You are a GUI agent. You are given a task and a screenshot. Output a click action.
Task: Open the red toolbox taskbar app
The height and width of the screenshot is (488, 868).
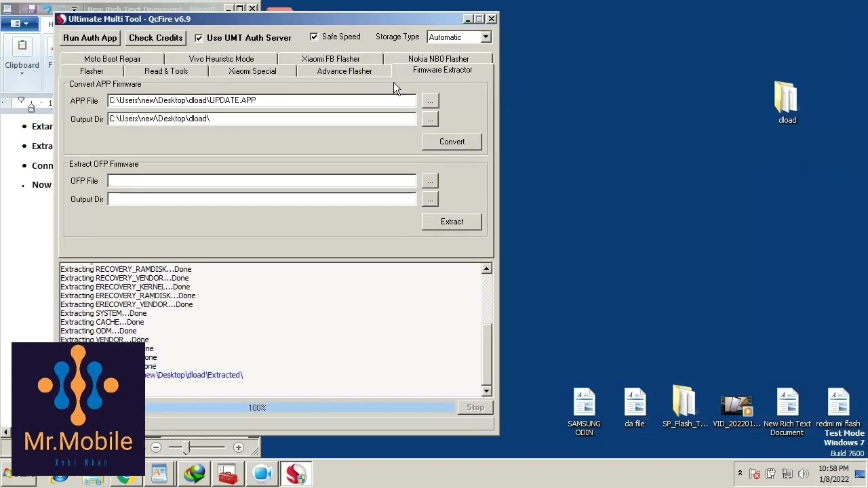[x=228, y=474]
